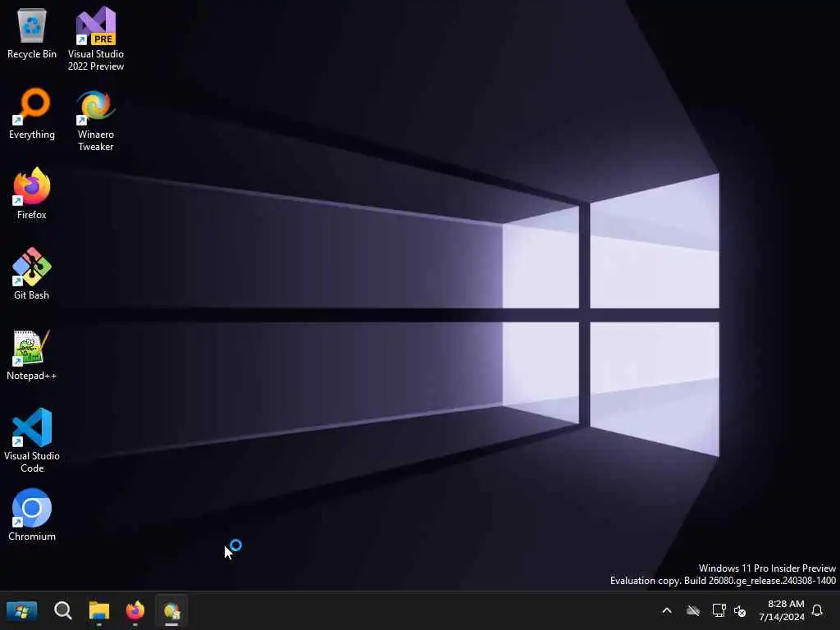
Task: Select the Notepad++ desktop shortcut
Action: [x=32, y=354]
